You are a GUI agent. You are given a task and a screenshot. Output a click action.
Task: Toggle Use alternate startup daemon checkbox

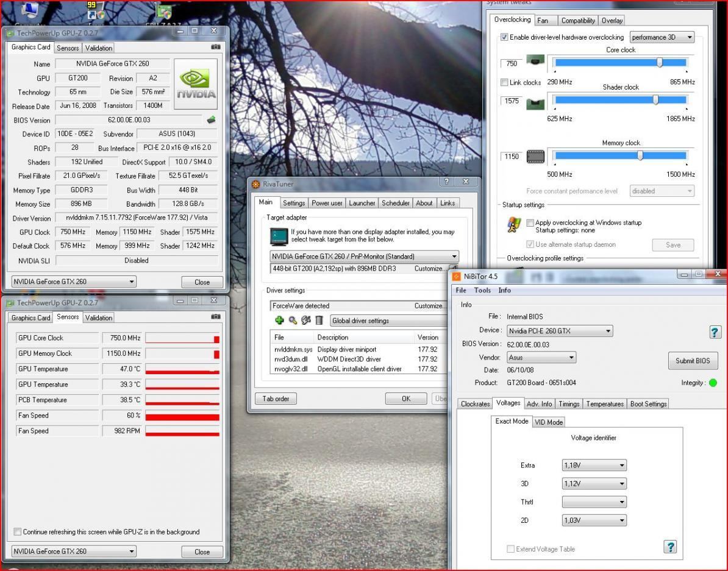[530, 244]
